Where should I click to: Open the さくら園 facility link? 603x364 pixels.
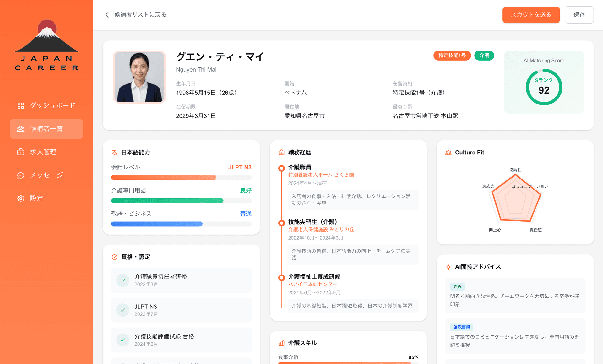click(321, 175)
